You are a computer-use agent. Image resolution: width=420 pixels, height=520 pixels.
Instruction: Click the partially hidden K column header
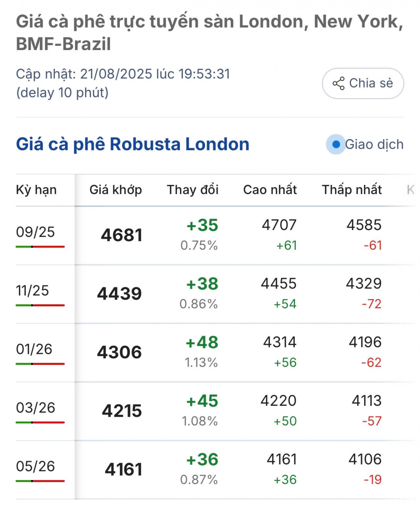coord(411,190)
